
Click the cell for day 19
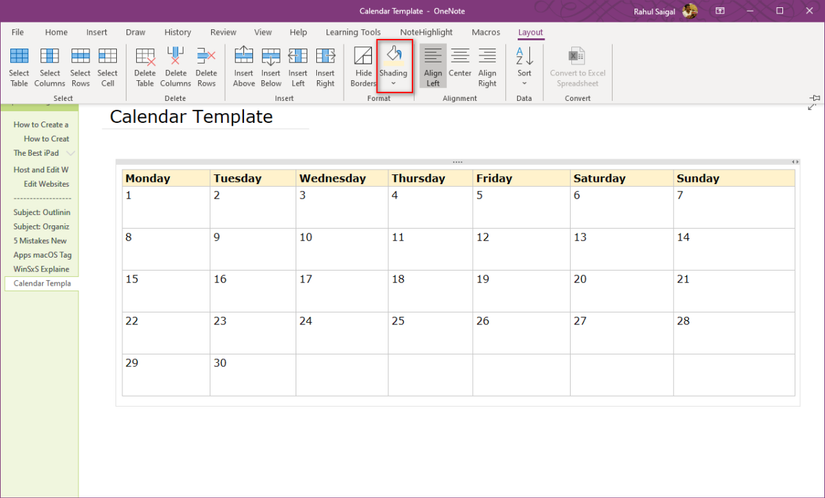click(521, 291)
